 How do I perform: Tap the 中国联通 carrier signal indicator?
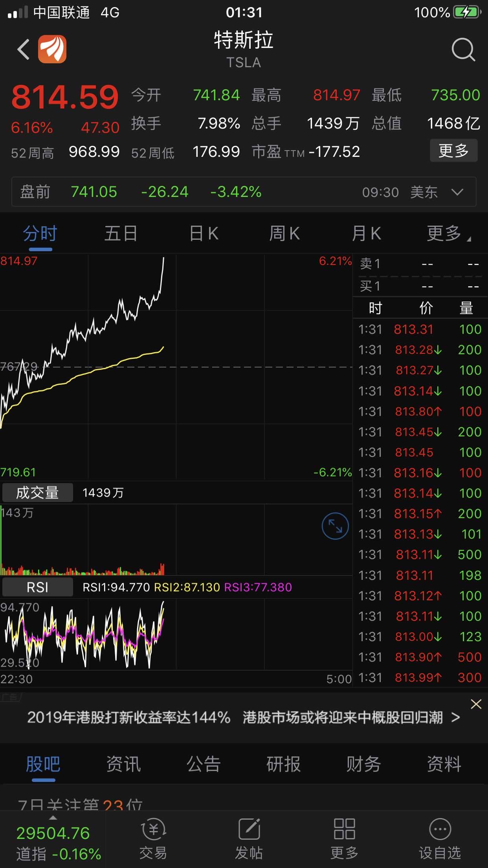tap(49, 13)
